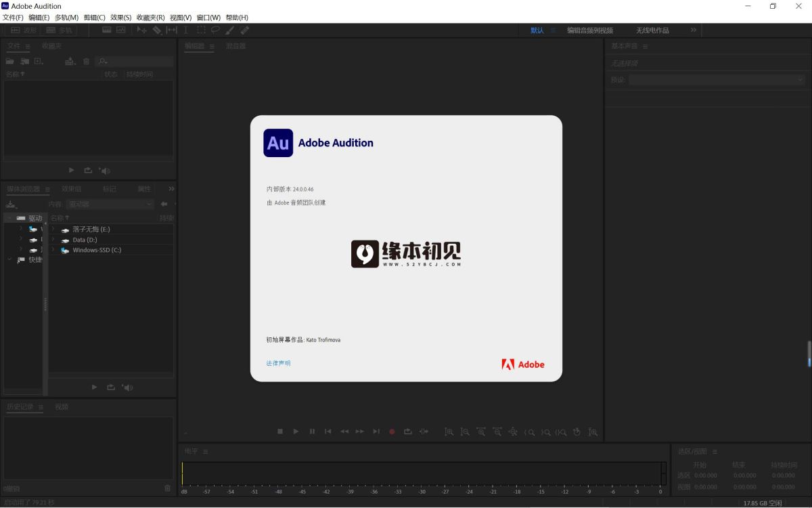
Task: Click Import File icon in Files panel
Action: coord(24,61)
